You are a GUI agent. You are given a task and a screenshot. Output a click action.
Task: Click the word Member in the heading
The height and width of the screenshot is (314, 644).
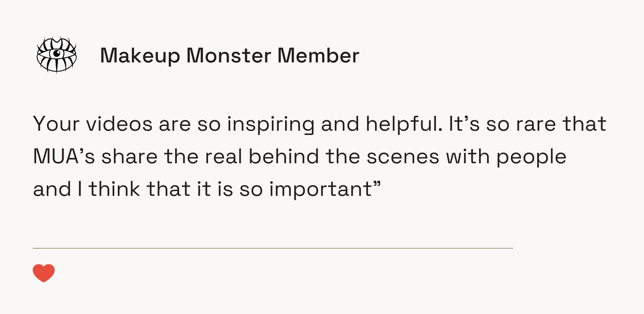pyautogui.click(x=318, y=56)
